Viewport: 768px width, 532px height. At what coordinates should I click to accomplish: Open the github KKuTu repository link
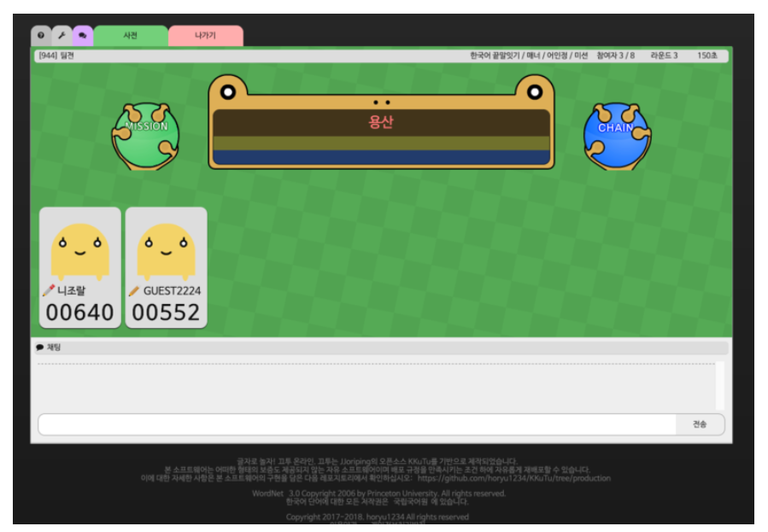pos(513,478)
